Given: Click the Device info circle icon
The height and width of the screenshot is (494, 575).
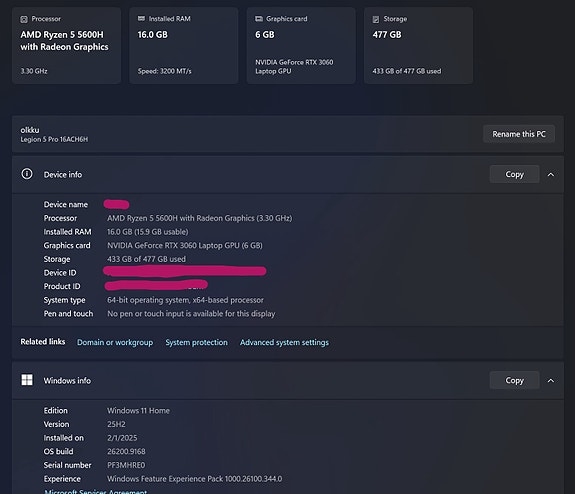Looking at the screenshot, I should click(x=27, y=174).
